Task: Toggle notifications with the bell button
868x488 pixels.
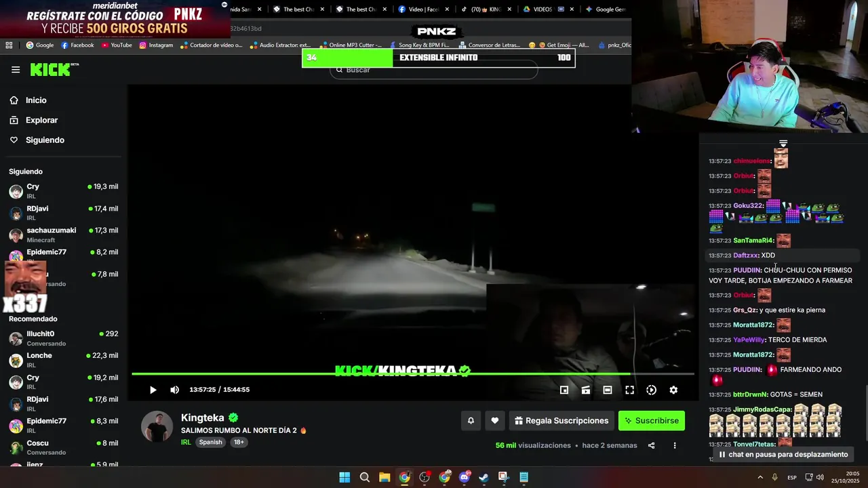Action: point(471,421)
